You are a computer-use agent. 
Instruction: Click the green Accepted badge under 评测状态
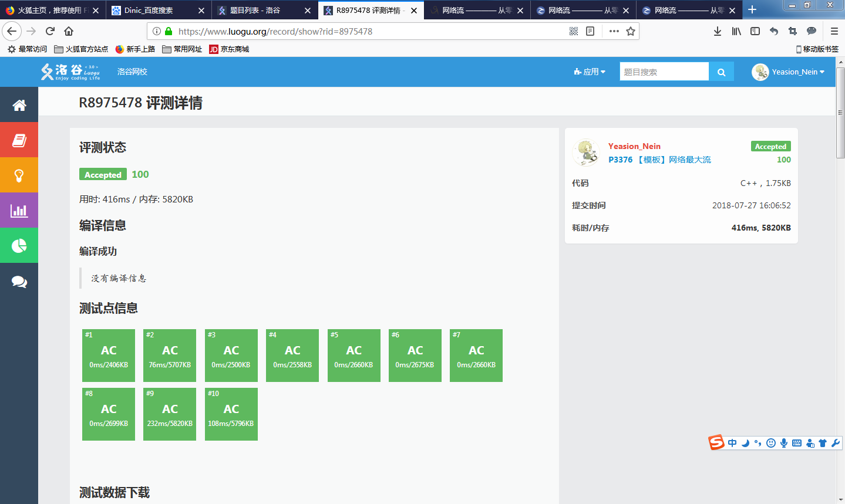[x=103, y=174]
